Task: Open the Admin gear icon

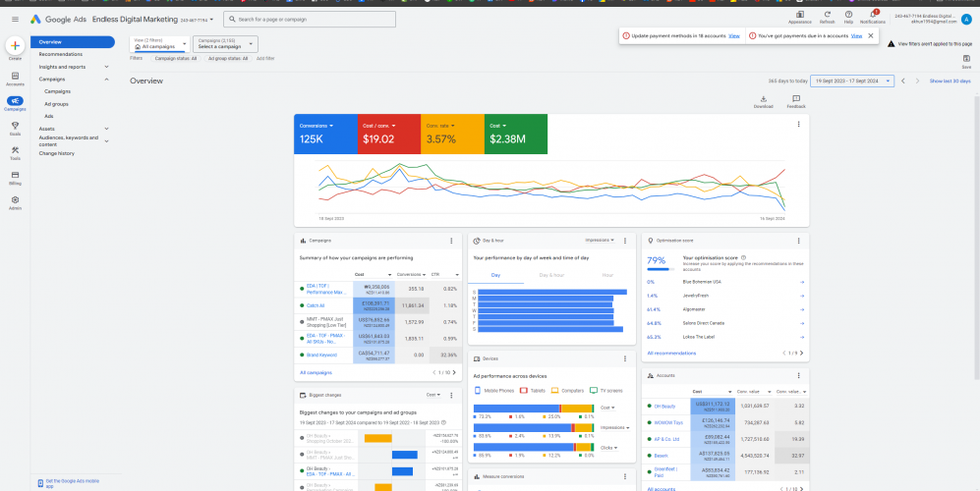Action: pos(15,202)
